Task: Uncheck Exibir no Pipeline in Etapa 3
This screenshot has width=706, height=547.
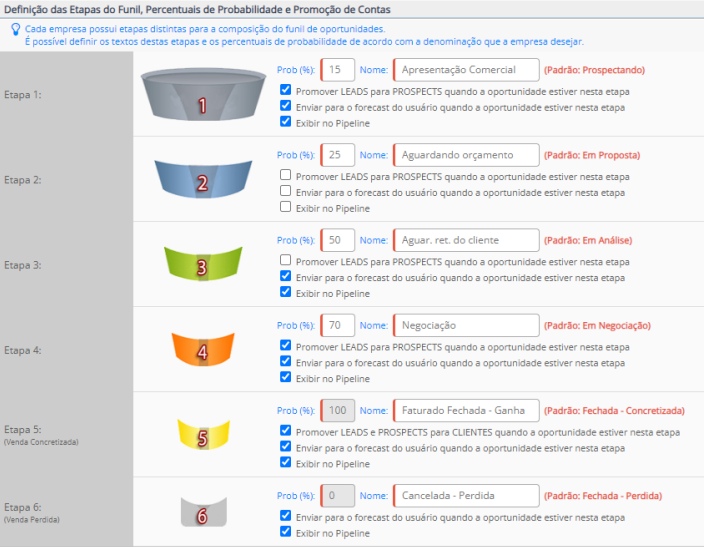Action: 285,292
